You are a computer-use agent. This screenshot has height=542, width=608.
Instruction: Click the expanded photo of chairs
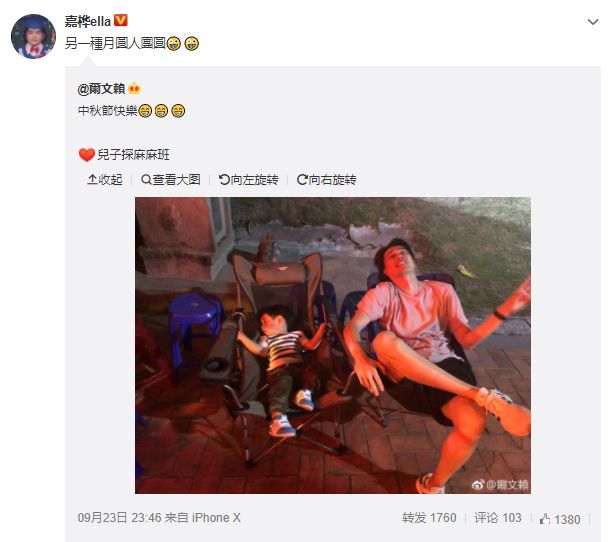tap(333, 345)
